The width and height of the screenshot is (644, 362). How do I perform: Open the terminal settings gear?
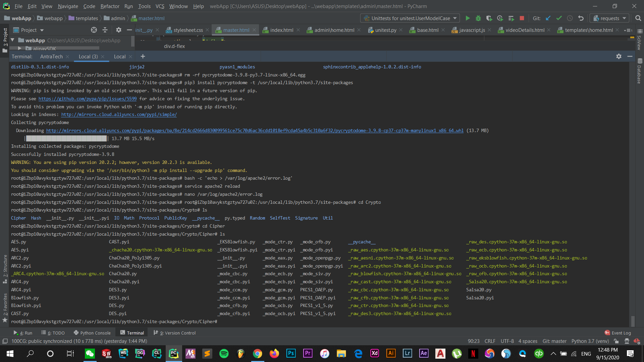pos(619,56)
